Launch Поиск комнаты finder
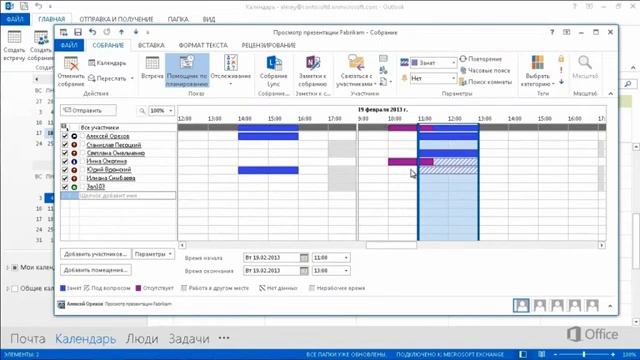Viewport: 640px width, 360px height. point(485,82)
